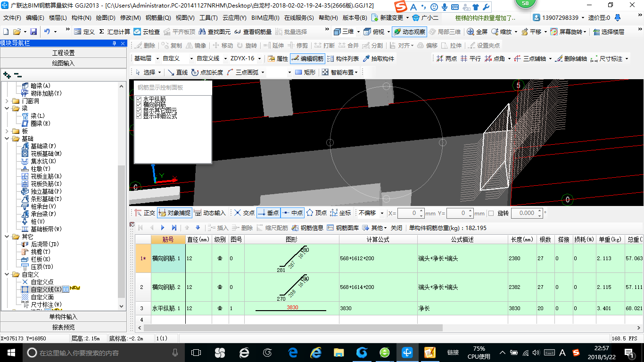The width and height of the screenshot is (644, 362).
Task: Open the 工具(T) menu
Action: [x=208, y=18]
